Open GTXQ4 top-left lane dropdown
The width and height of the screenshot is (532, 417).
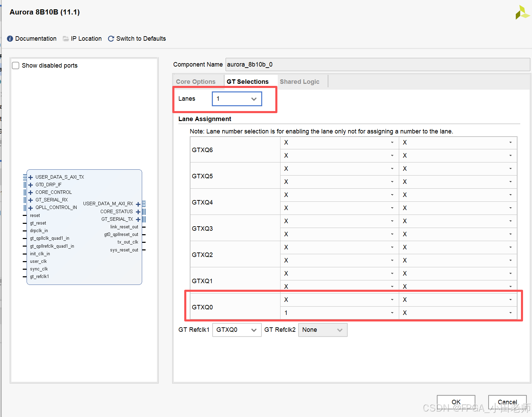(339, 195)
